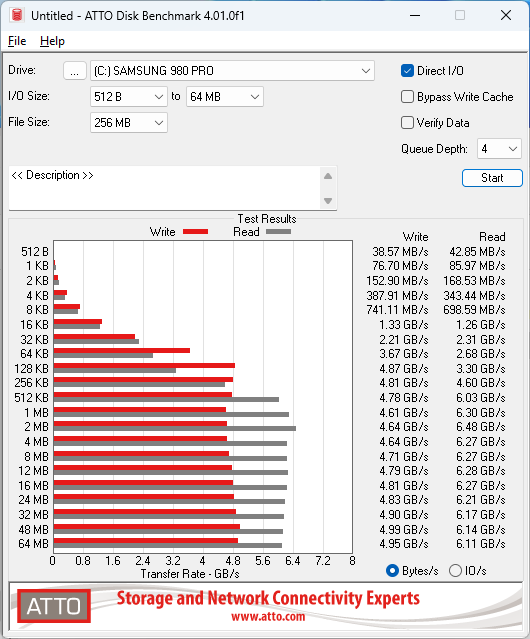Open the File menu
Screen dimensions: 530x639
[17, 41]
